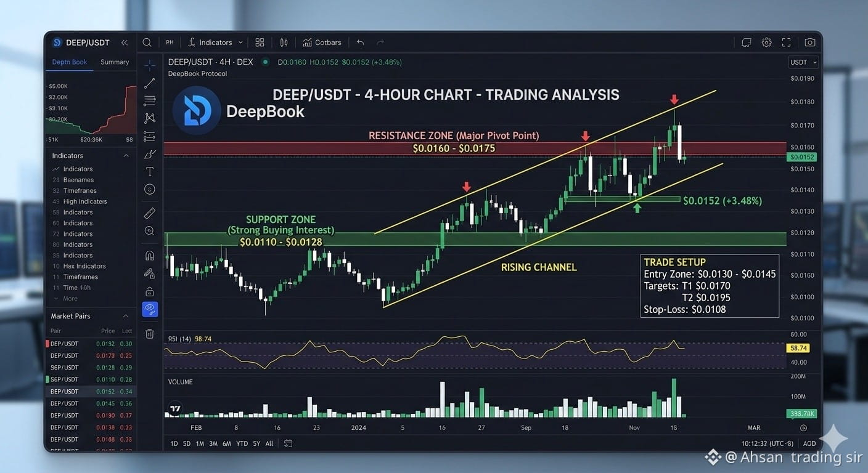This screenshot has width=868, height=473.
Task: Toggle magnet snap mode
Action: point(150,255)
